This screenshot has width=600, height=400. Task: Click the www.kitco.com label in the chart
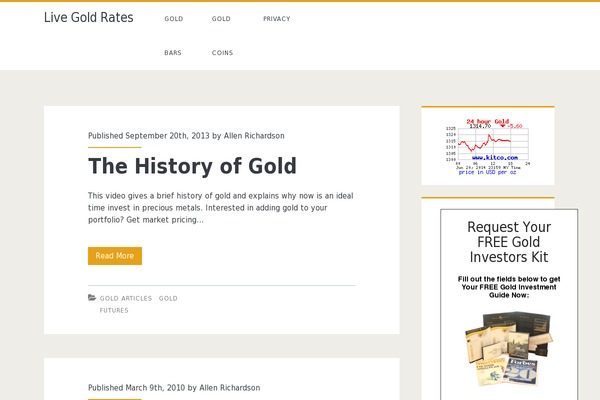[x=495, y=158]
